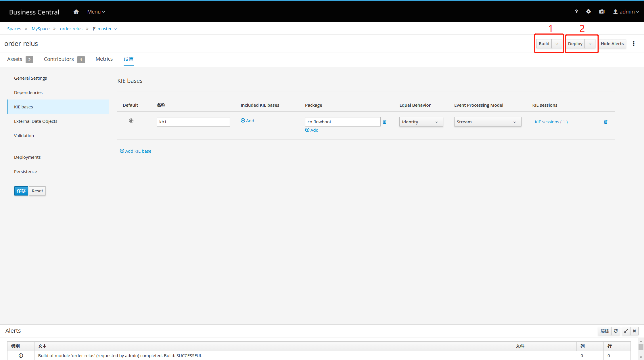This screenshot has width=644, height=360.
Task: Open the Deploy dropdown arrow
Action: pos(590,44)
